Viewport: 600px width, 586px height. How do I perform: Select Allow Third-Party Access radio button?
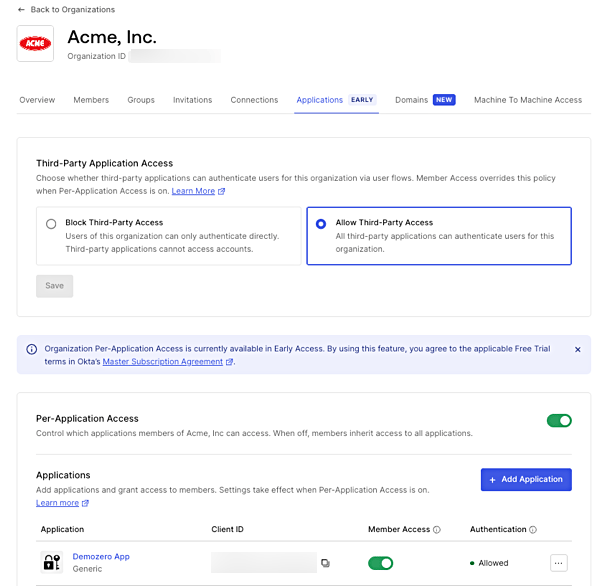click(x=321, y=224)
